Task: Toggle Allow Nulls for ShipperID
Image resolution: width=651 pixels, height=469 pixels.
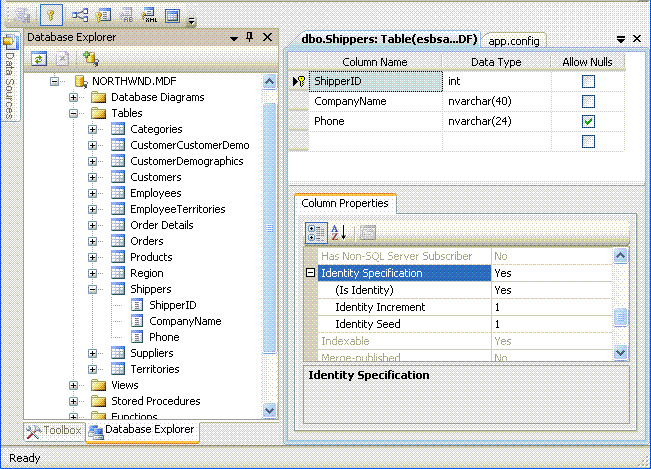Action: pyautogui.click(x=588, y=81)
